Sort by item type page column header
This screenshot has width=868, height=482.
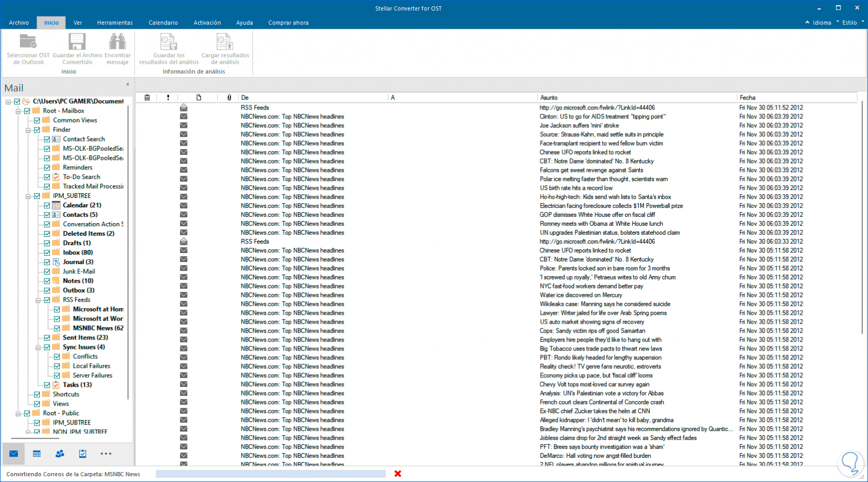coord(199,97)
